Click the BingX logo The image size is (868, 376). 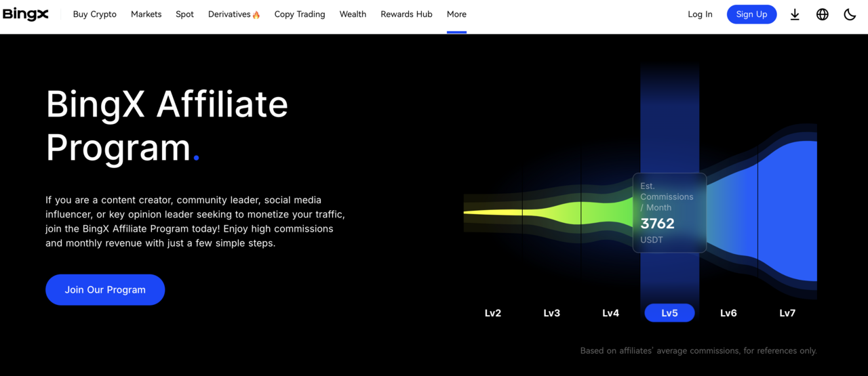(26, 14)
